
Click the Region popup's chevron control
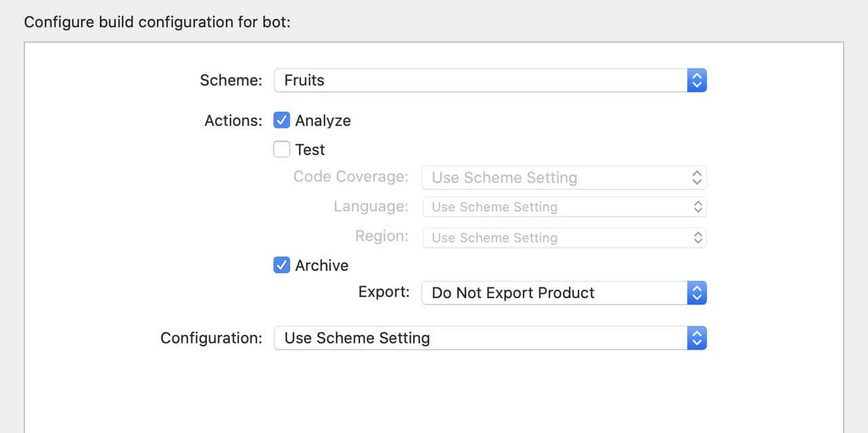click(x=697, y=238)
